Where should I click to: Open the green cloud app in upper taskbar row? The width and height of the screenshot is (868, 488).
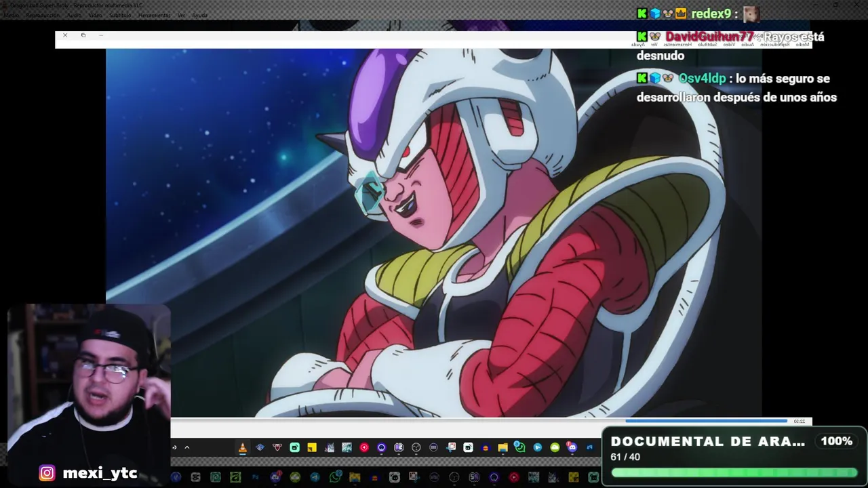(555, 447)
